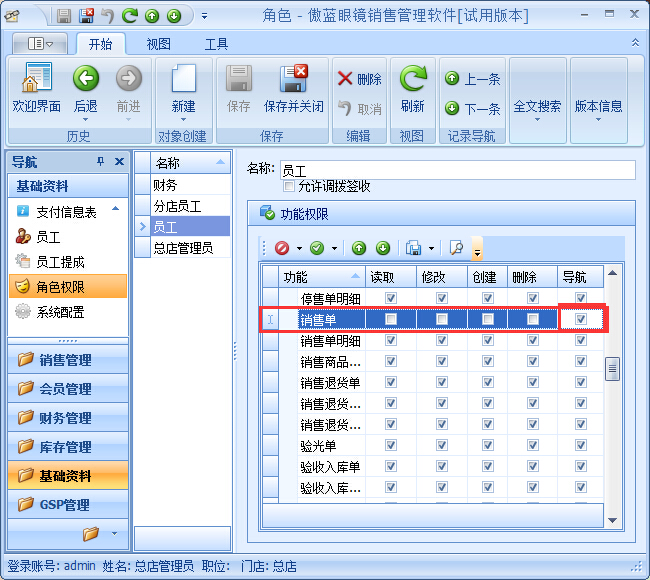This screenshot has height=580, width=650.
Task: Open dropdown arrow beside grant-all icon
Action: click(334, 249)
